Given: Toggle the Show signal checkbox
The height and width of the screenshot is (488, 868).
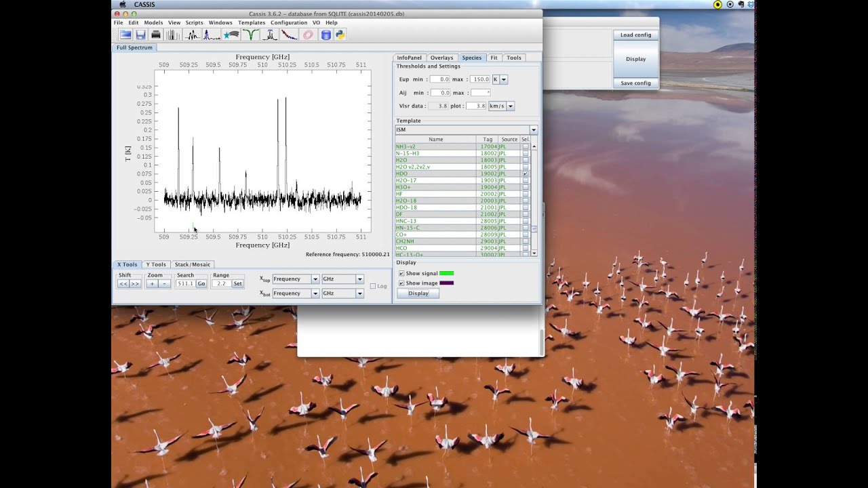Looking at the screenshot, I should tap(401, 273).
